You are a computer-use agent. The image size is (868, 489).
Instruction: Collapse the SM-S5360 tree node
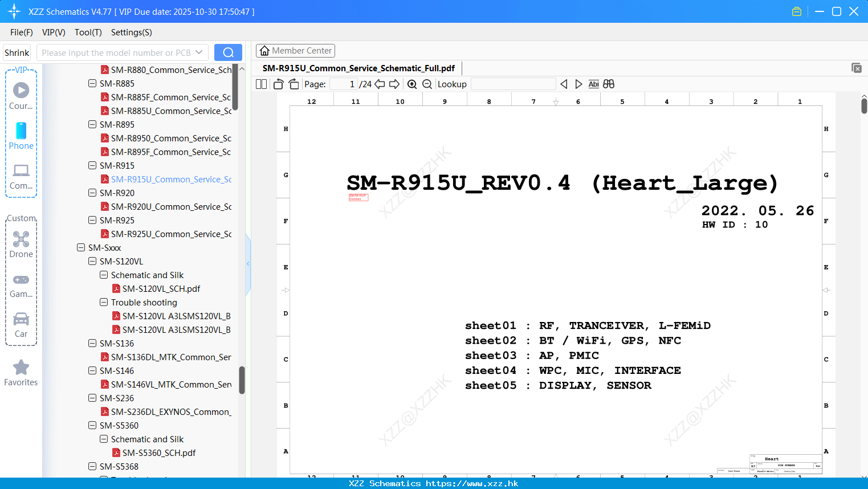(x=92, y=425)
